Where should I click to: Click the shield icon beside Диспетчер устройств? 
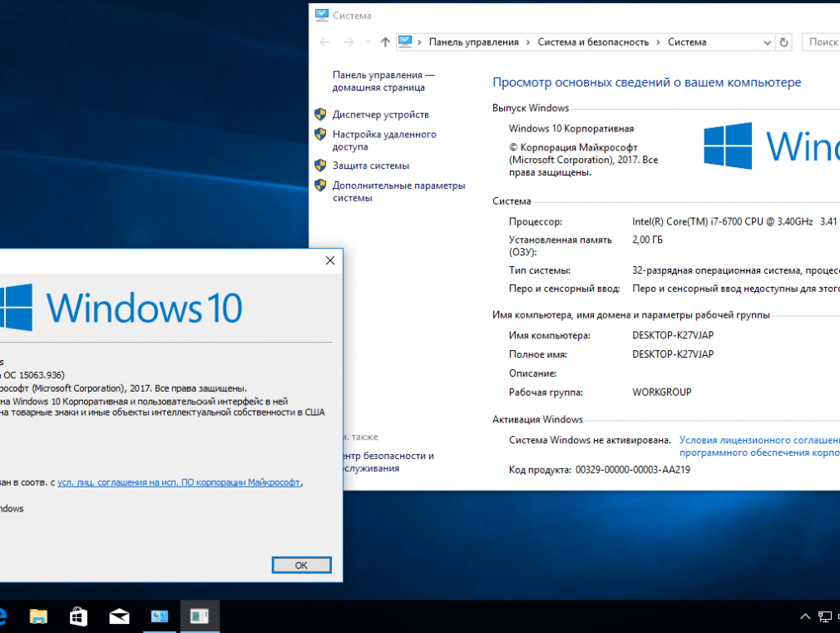[320, 114]
